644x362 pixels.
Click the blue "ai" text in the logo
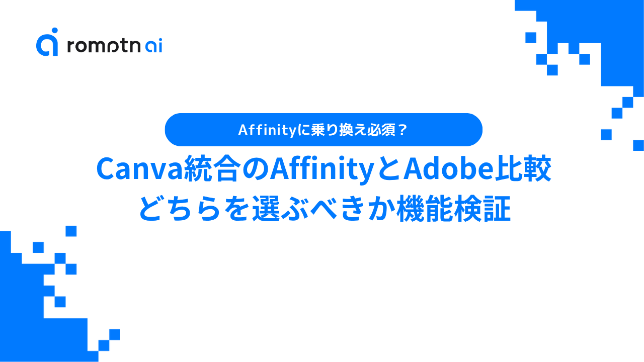pos(153,46)
